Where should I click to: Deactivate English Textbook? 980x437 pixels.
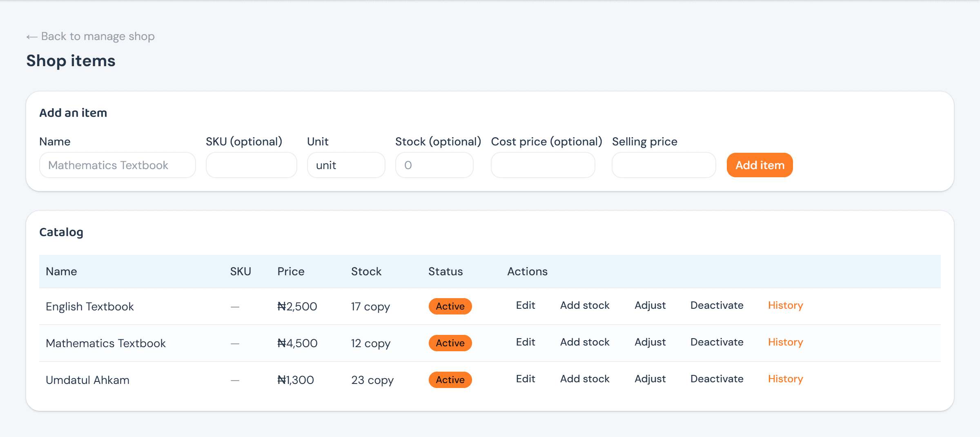(717, 305)
